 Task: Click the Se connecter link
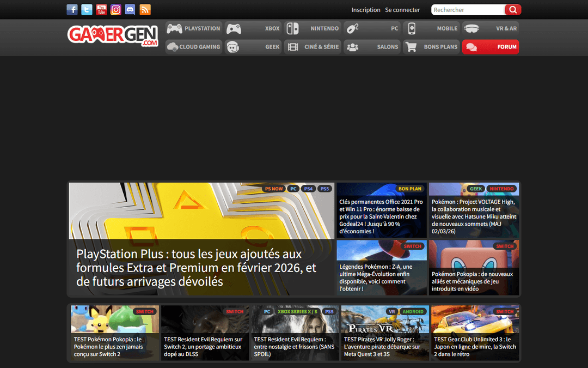402,10
